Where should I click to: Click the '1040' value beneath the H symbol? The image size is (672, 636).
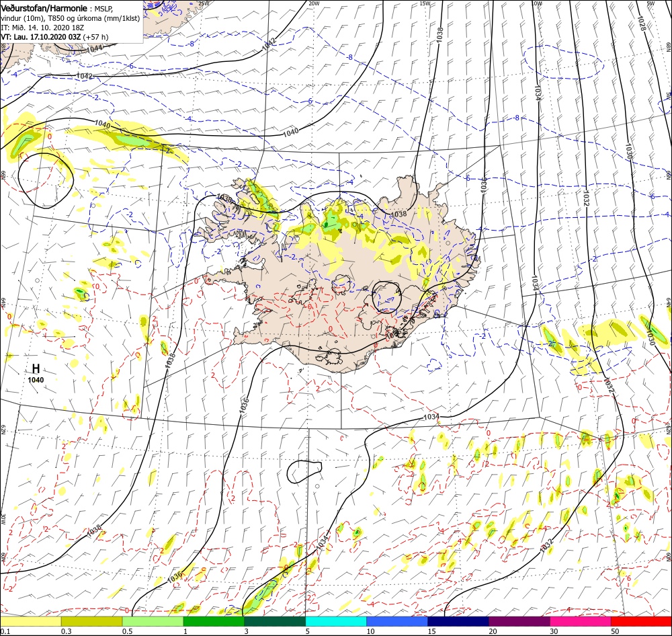(36, 380)
